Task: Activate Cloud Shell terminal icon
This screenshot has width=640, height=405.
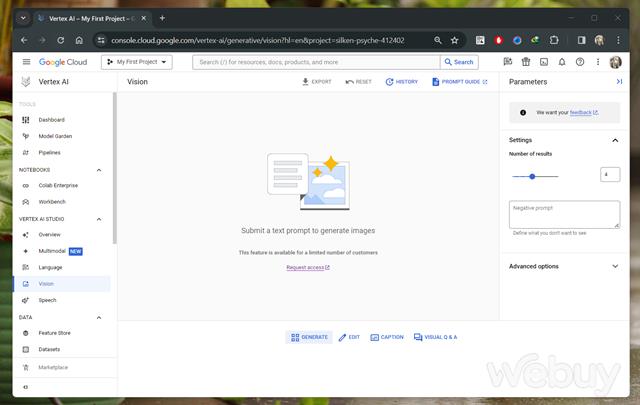Action: [x=544, y=62]
